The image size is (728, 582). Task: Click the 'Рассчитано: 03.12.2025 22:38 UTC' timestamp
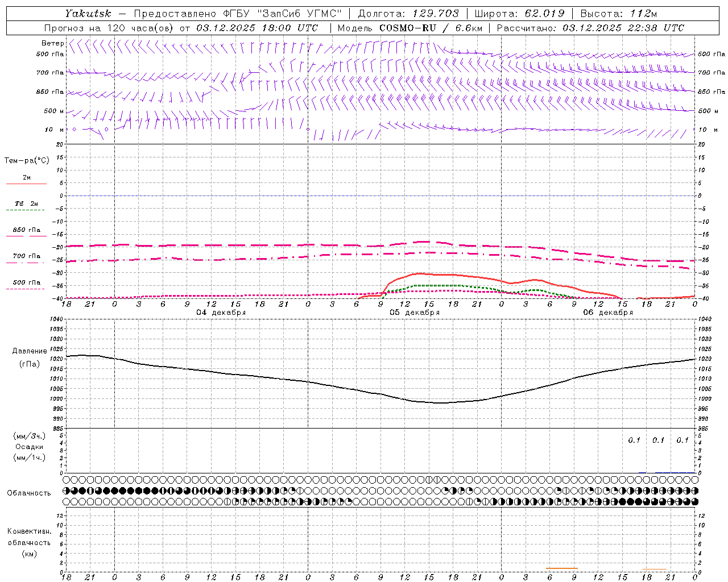point(590,28)
